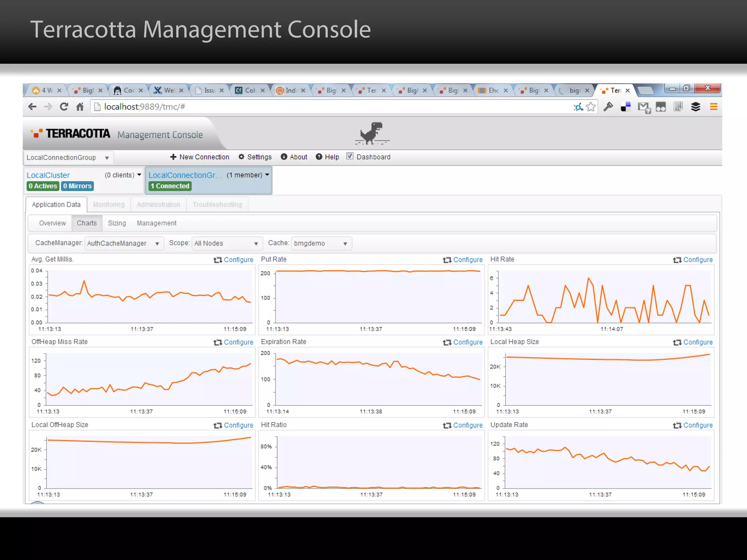Click configure icon for Put Rate chart
The height and width of the screenshot is (560, 747).
pos(447,260)
